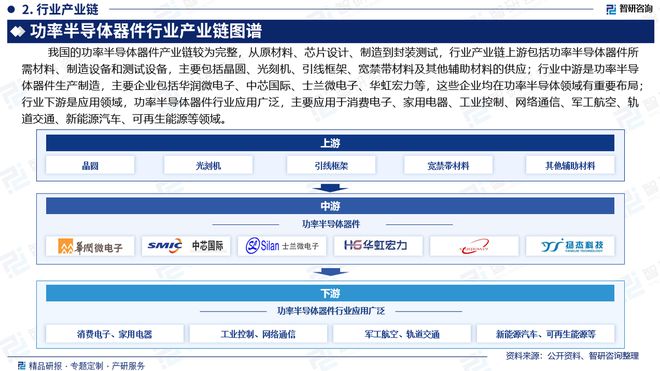Select the 宽禁带材料 upstream box

(x=448, y=165)
